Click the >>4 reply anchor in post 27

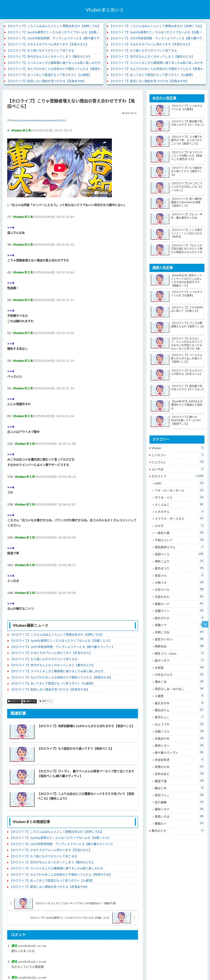11,228
